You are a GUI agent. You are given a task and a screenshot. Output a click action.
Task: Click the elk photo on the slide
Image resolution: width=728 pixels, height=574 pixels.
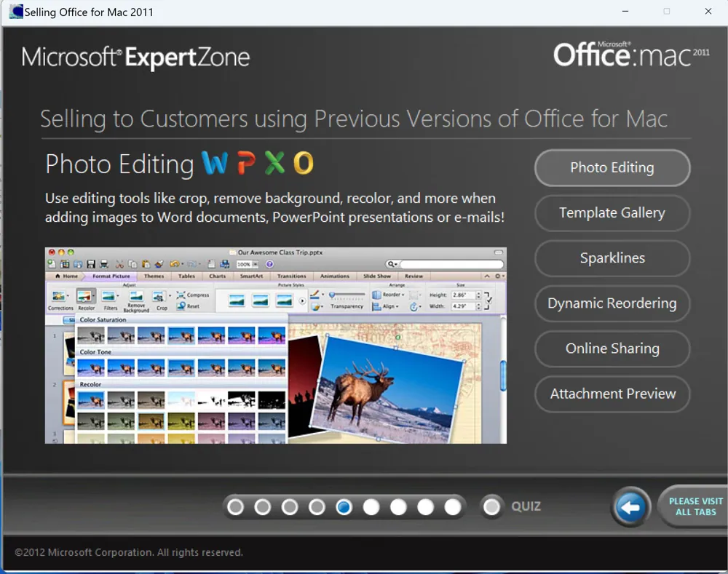tap(388, 388)
